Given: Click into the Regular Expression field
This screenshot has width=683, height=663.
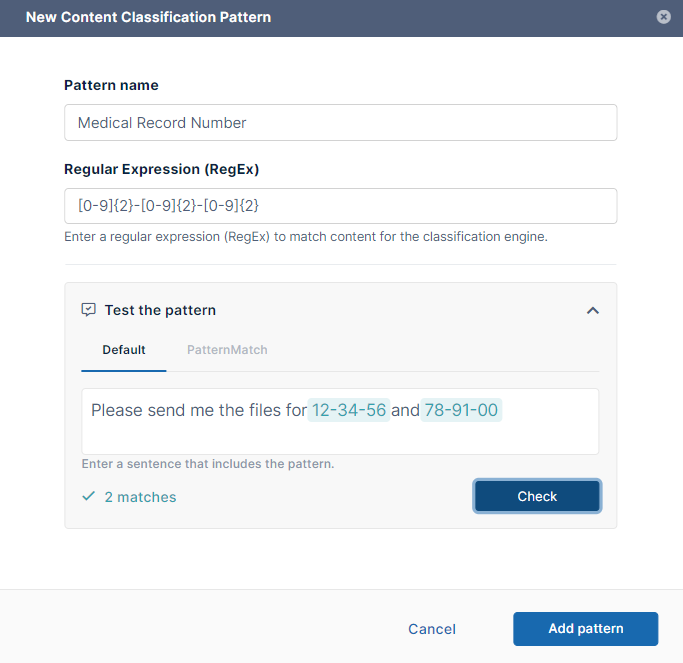Looking at the screenshot, I should tap(340, 206).
